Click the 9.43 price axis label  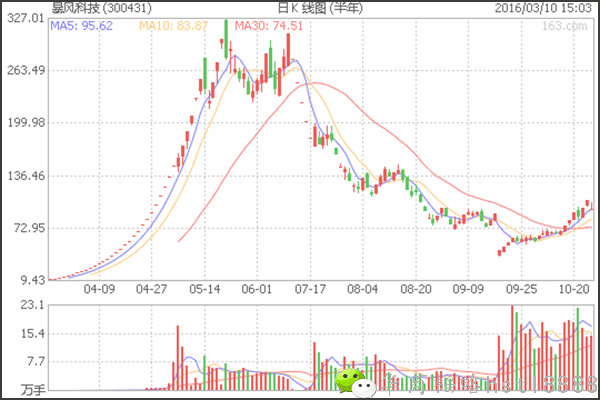[33, 280]
